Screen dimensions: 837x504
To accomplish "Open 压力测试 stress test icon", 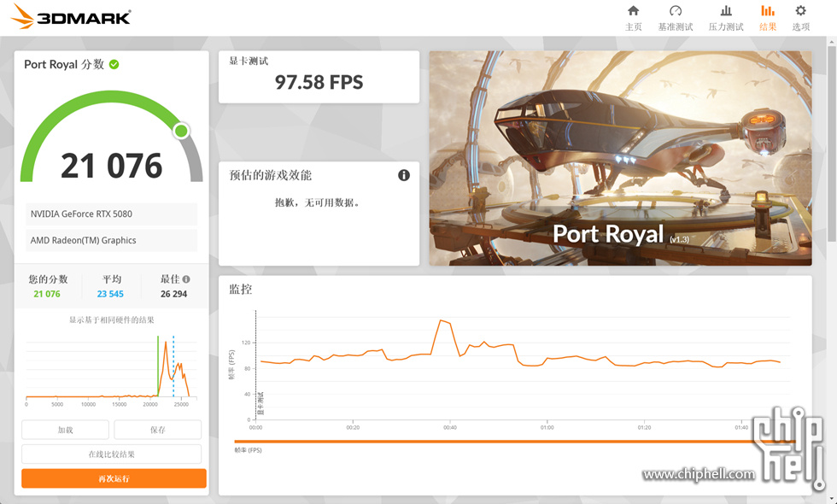I will 726,11.
